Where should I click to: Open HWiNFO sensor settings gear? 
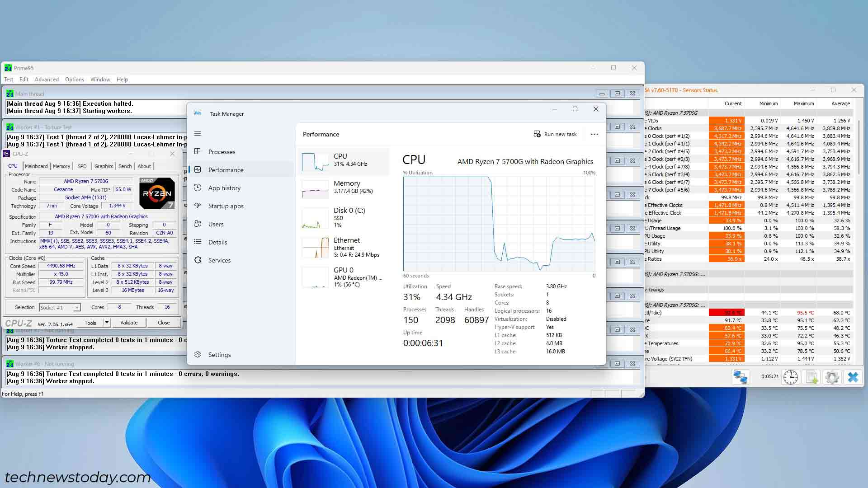(x=832, y=377)
